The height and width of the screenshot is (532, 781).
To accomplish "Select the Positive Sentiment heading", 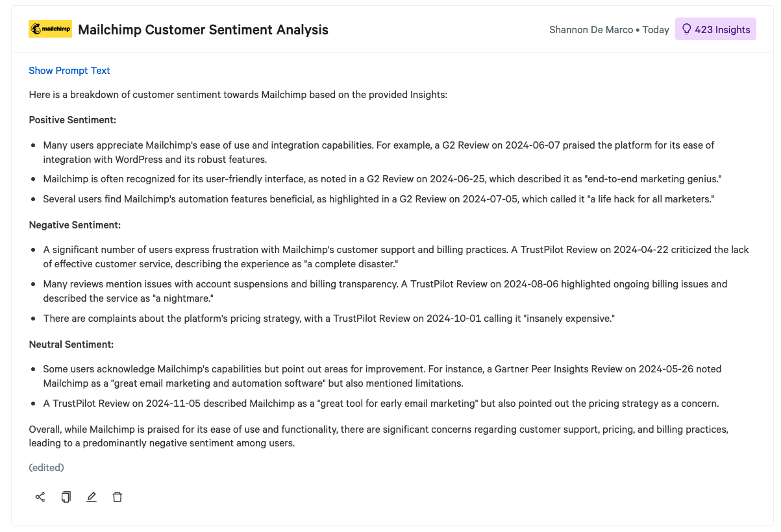I will click(x=72, y=120).
